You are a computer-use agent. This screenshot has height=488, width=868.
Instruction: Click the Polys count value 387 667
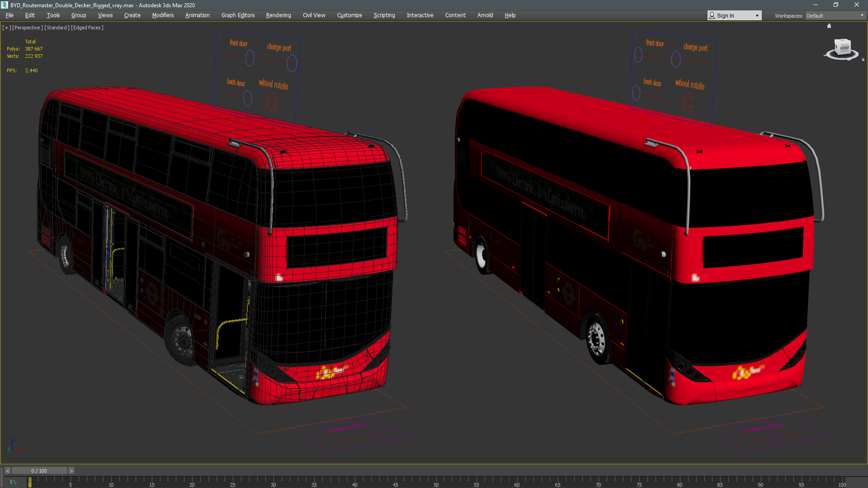point(34,49)
